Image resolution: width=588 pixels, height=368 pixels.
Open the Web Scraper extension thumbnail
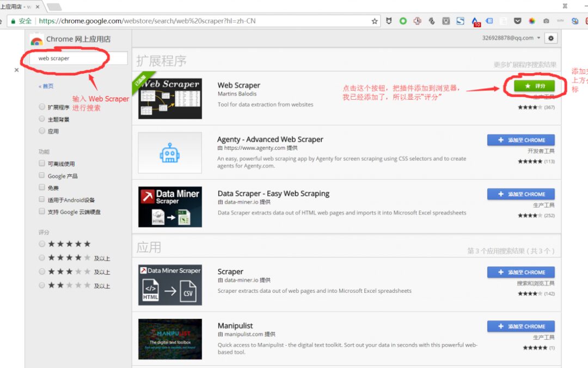170,98
